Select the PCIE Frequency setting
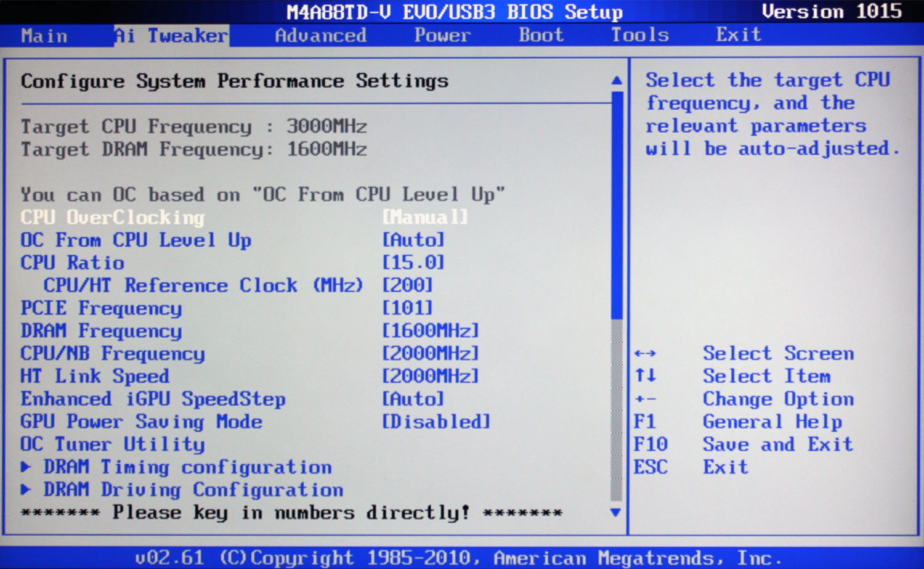924x569 pixels. pos(102,309)
